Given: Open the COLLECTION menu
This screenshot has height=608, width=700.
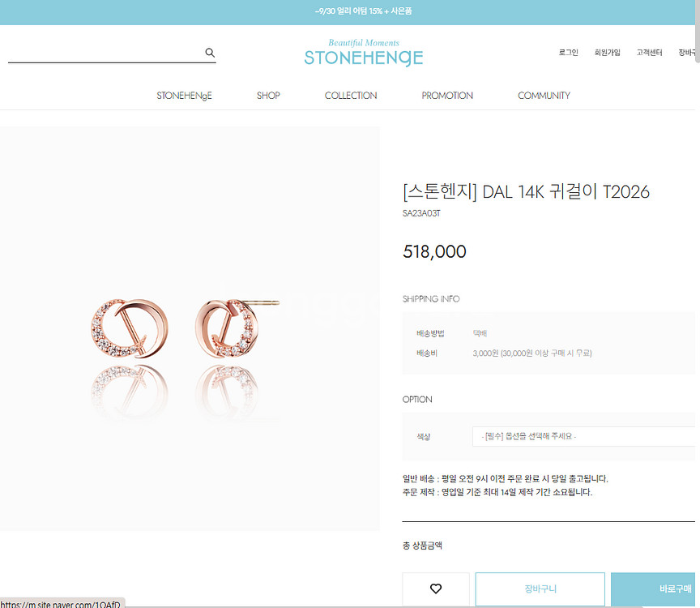Looking at the screenshot, I should click(x=351, y=96).
